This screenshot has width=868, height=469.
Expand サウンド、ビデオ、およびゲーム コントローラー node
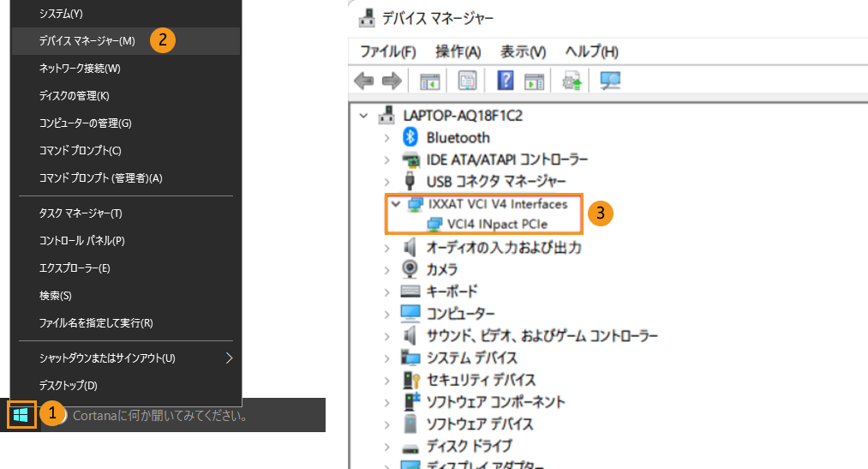pyautogui.click(x=387, y=337)
